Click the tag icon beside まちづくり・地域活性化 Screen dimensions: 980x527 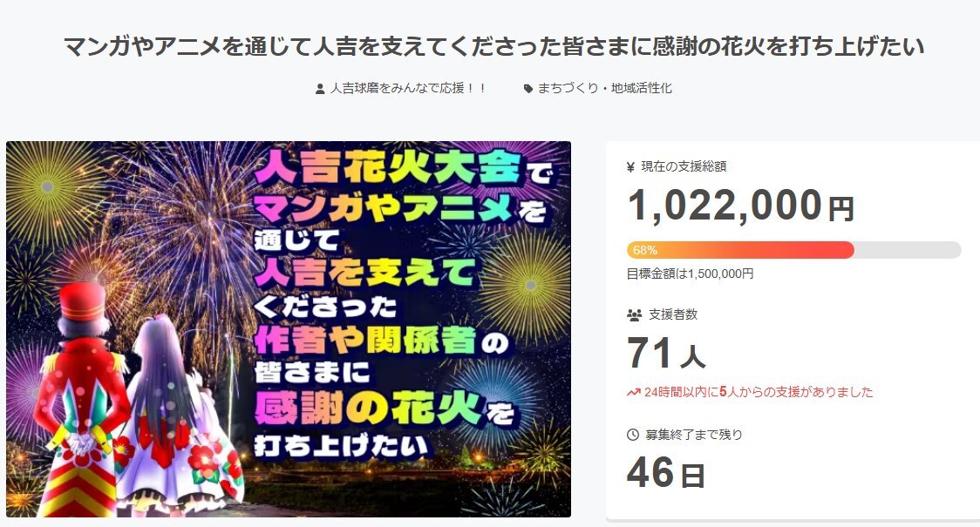pos(528,89)
